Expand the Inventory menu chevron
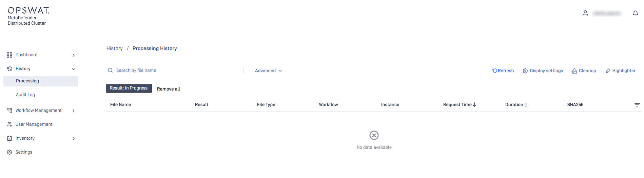The image size is (644, 178). coord(74,139)
